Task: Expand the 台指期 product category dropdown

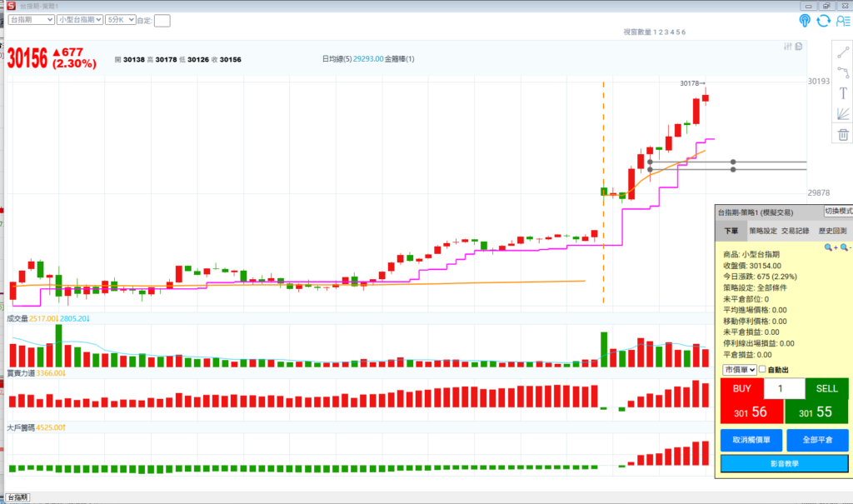Action: coord(31,19)
